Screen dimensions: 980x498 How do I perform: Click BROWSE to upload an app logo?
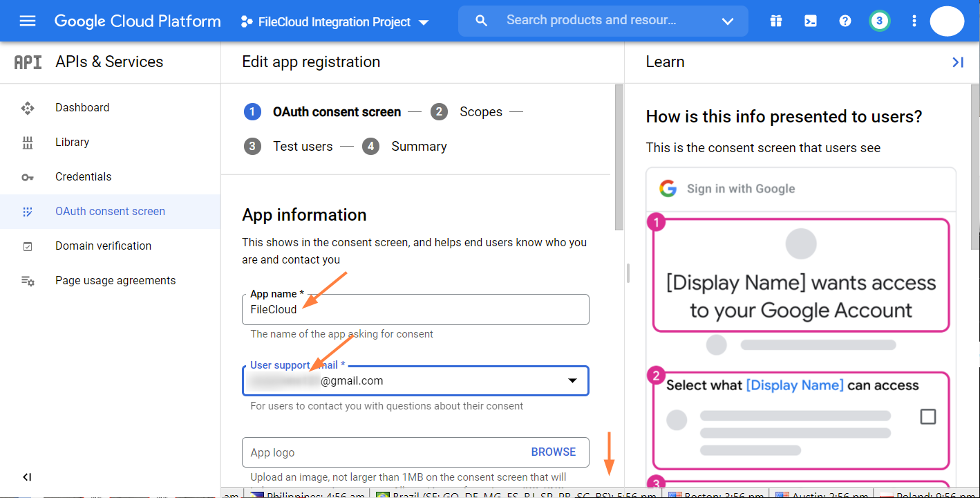click(554, 452)
